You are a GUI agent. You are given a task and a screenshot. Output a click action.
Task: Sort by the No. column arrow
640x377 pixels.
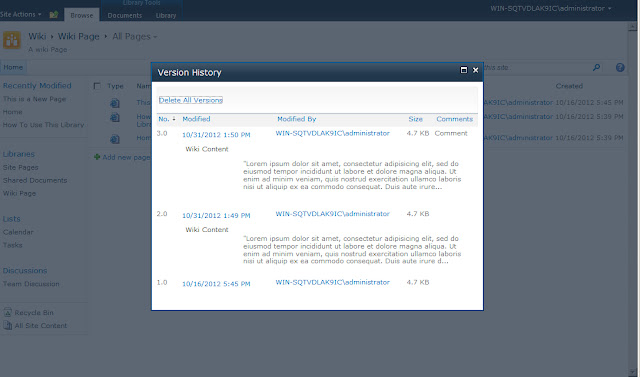click(174, 119)
